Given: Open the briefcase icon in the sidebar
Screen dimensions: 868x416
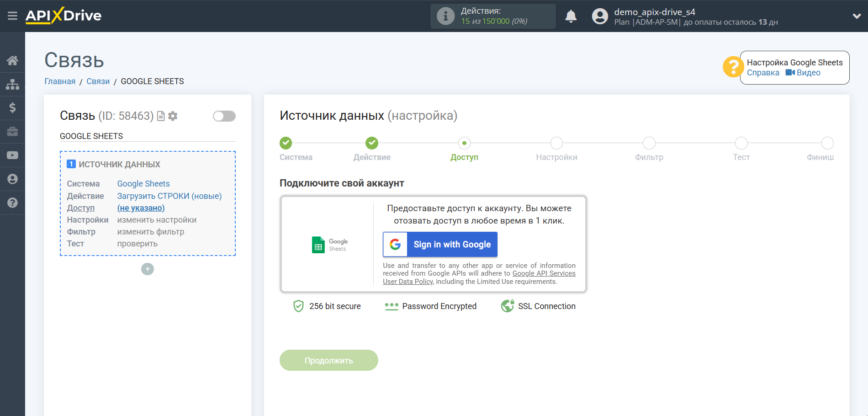Looking at the screenshot, I should point(12,132).
